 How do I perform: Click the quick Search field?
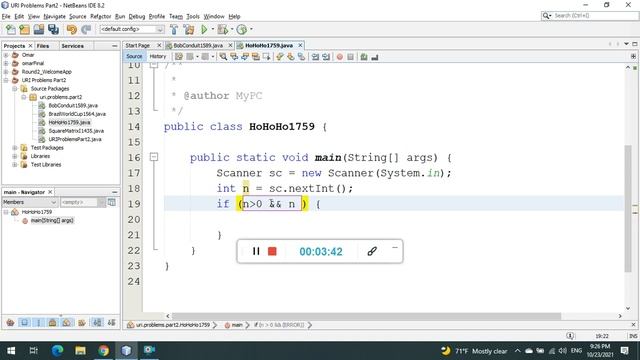(590, 16)
